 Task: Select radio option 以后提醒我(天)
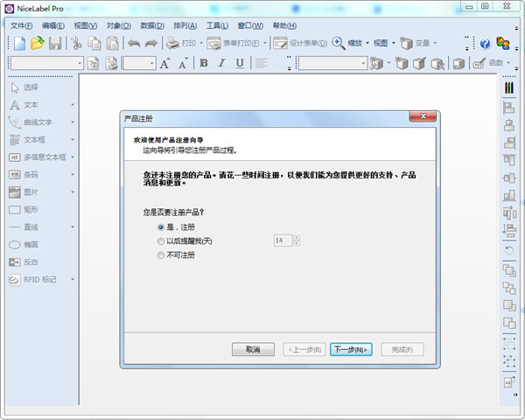point(161,241)
